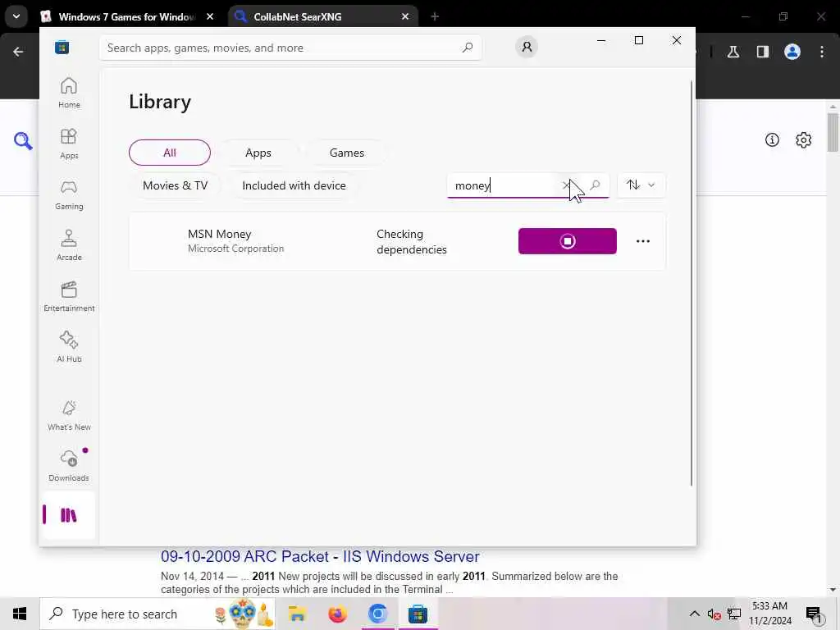The width and height of the screenshot is (840, 630).
Task: Click Store window vertical scrollbar
Action: pos(692,283)
